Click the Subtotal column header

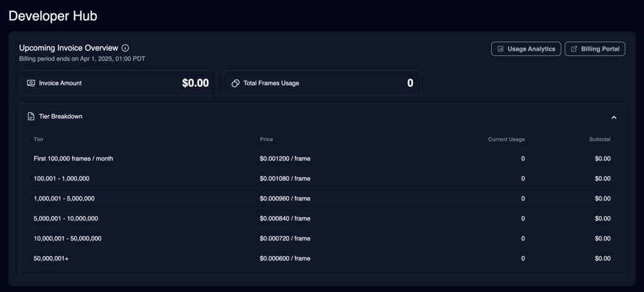point(599,139)
